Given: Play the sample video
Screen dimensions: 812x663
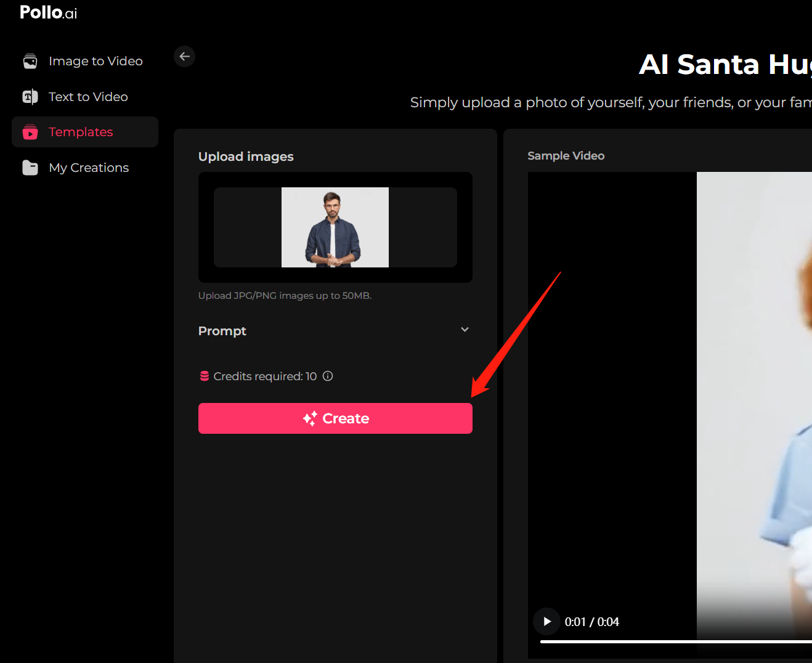Looking at the screenshot, I should [546, 621].
